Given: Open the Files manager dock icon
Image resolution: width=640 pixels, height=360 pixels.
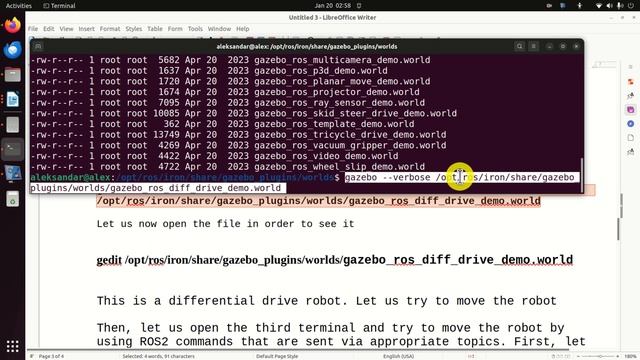Looking at the screenshot, I should point(12,75).
